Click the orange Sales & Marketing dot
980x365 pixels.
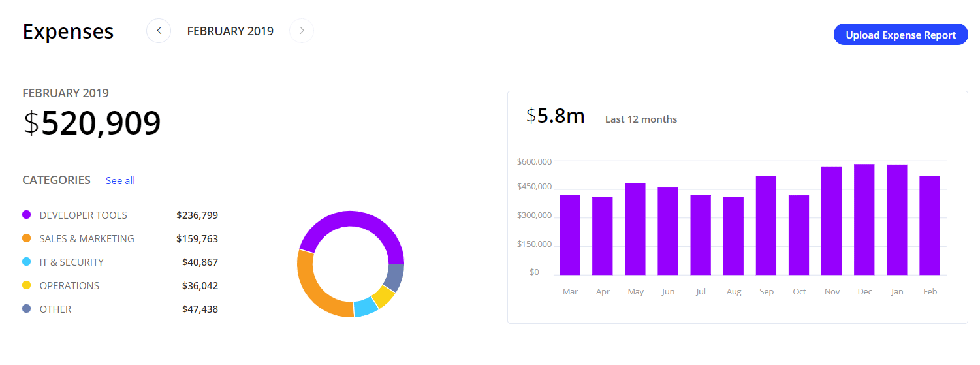pyautogui.click(x=27, y=238)
